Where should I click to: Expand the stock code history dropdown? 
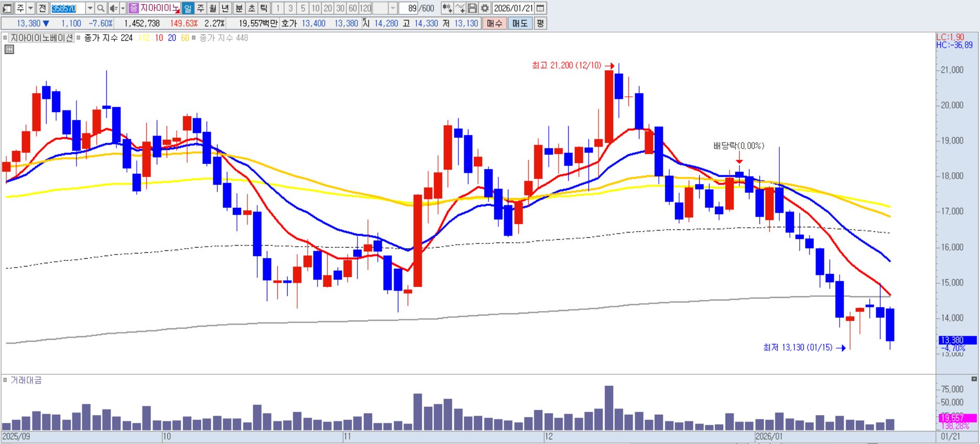tap(90, 8)
